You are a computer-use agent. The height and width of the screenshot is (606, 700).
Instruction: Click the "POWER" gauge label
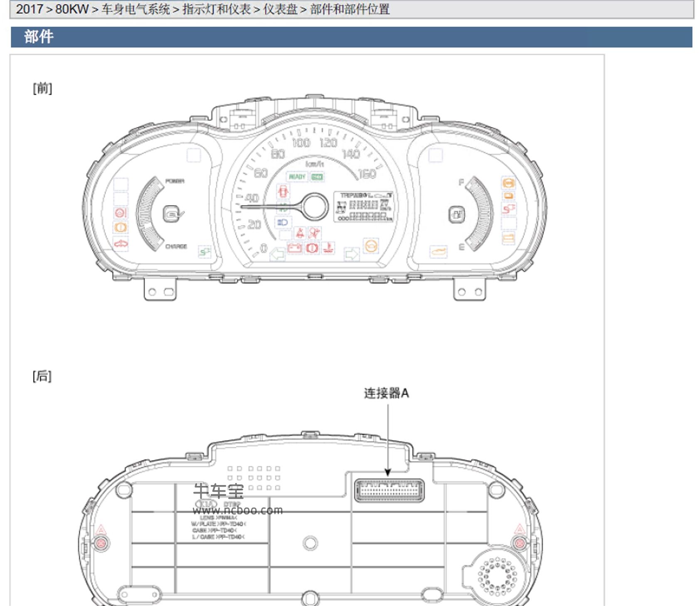point(175,181)
